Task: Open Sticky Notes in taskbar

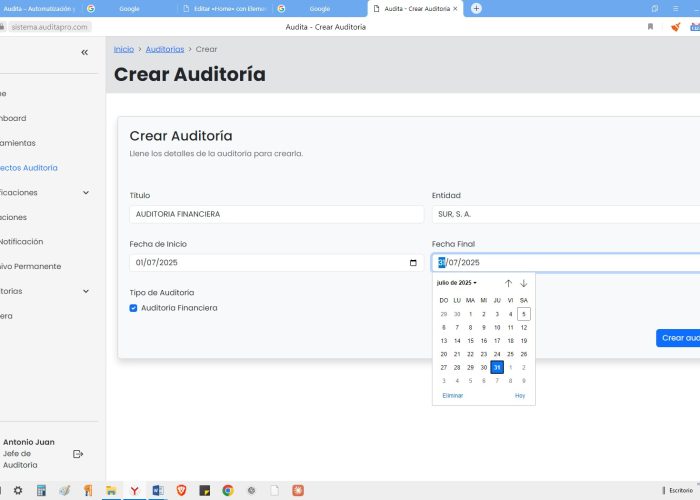Action: (204, 491)
